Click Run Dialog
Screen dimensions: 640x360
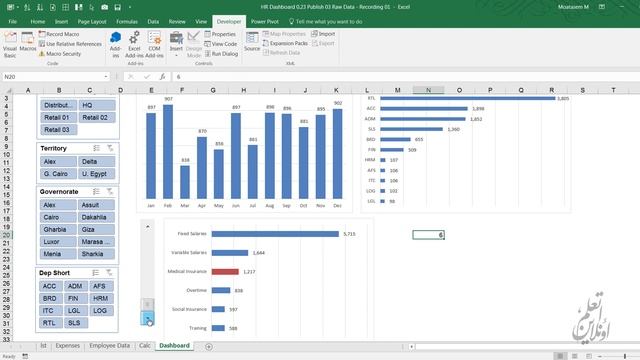pos(221,53)
